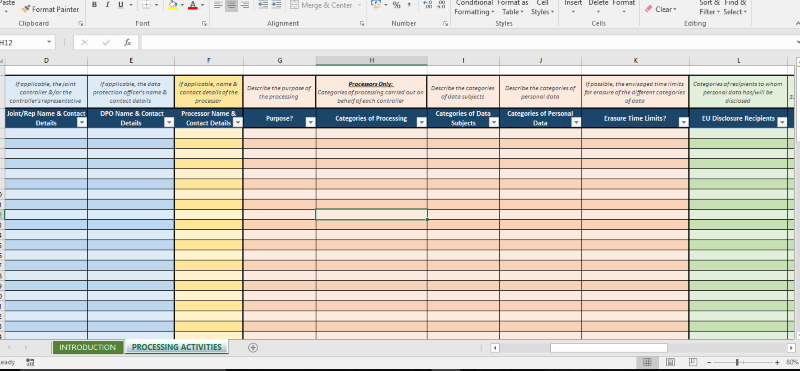Apply comma style

point(409,5)
